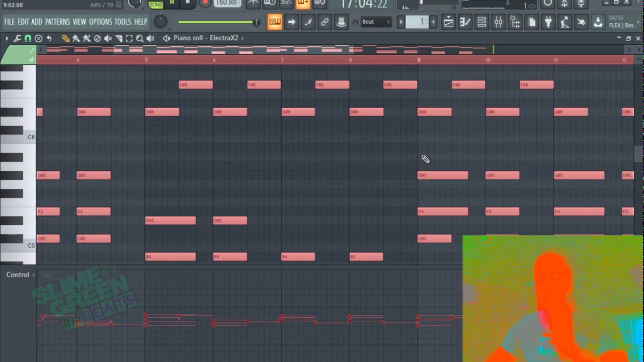Open the TOOLS menu
Viewport: 644px width, 362px height.
[123, 22]
